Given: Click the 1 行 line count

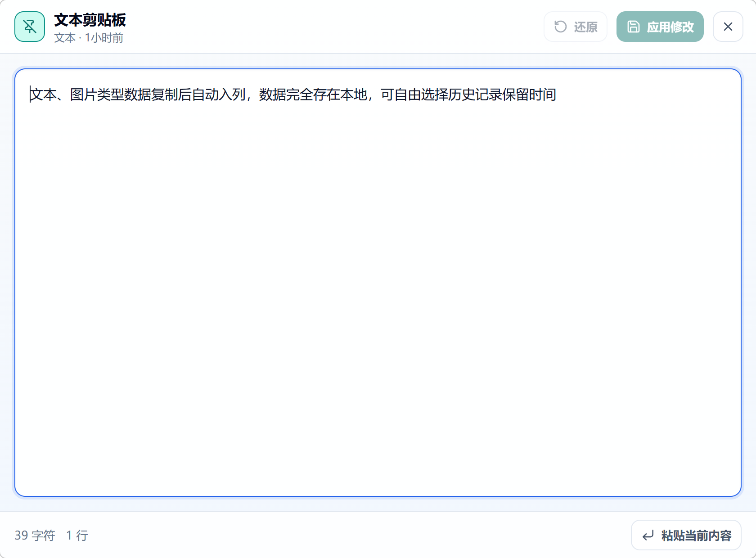Looking at the screenshot, I should [x=77, y=535].
